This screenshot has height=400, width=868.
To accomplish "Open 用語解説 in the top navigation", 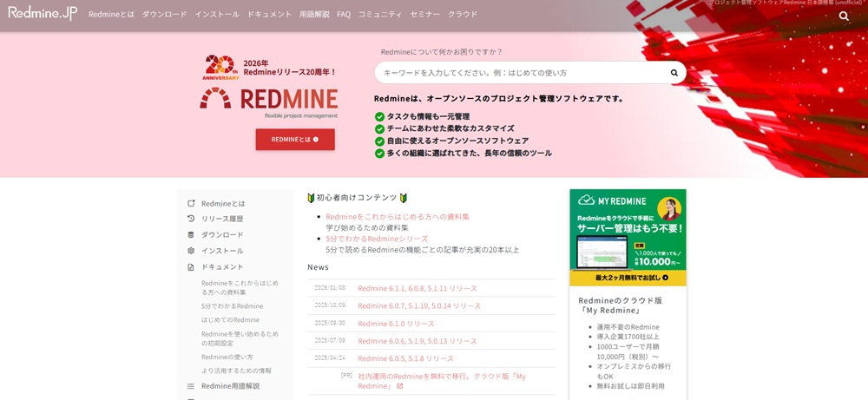I will coord(314,15).
